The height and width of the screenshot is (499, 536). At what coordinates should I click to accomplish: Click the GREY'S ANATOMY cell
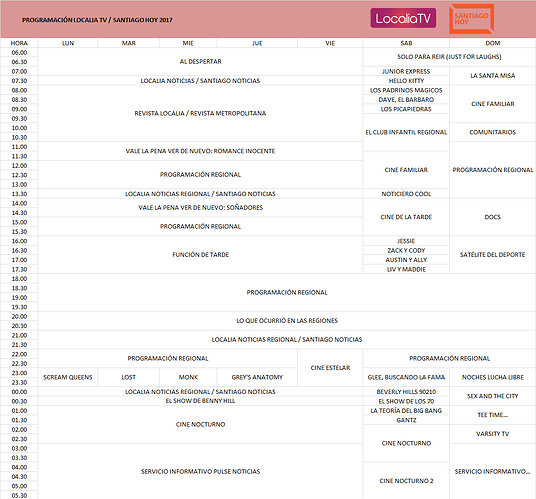click(x=257, y=377)
